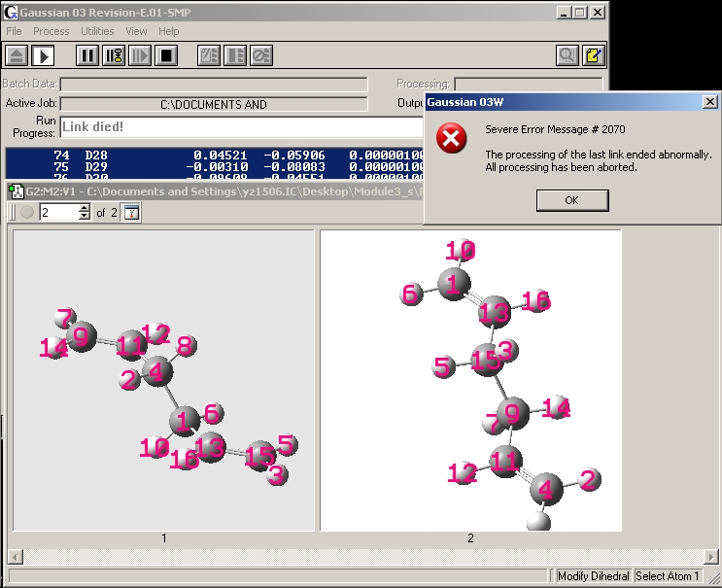The width and height of the screenshot is (722, 588).
Task: Click the Resume job toolbar icon
Action: click(140, 55)
